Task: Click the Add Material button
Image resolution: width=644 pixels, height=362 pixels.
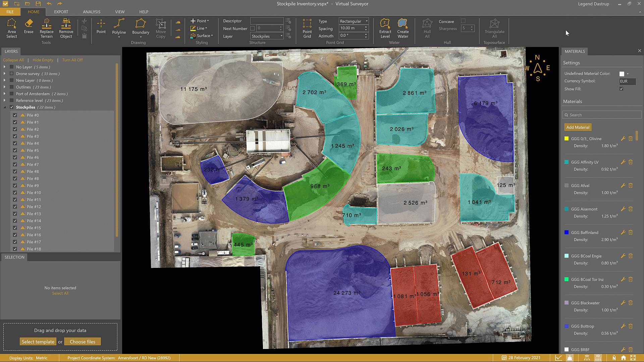Action: (x=578, y=127)
